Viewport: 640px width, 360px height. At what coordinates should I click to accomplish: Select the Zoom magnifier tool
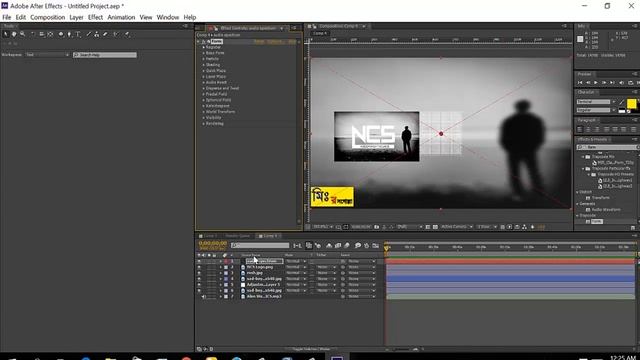coord(22,35)
